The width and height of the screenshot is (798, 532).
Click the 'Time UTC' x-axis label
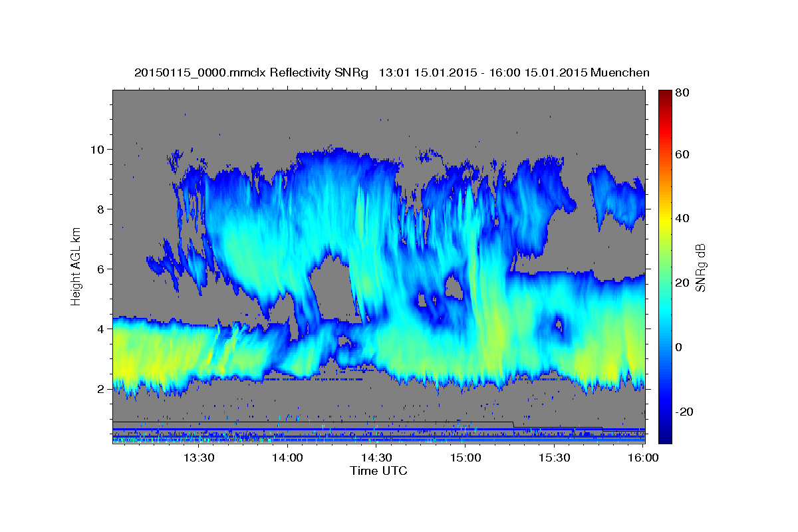(x=378, y=471)
